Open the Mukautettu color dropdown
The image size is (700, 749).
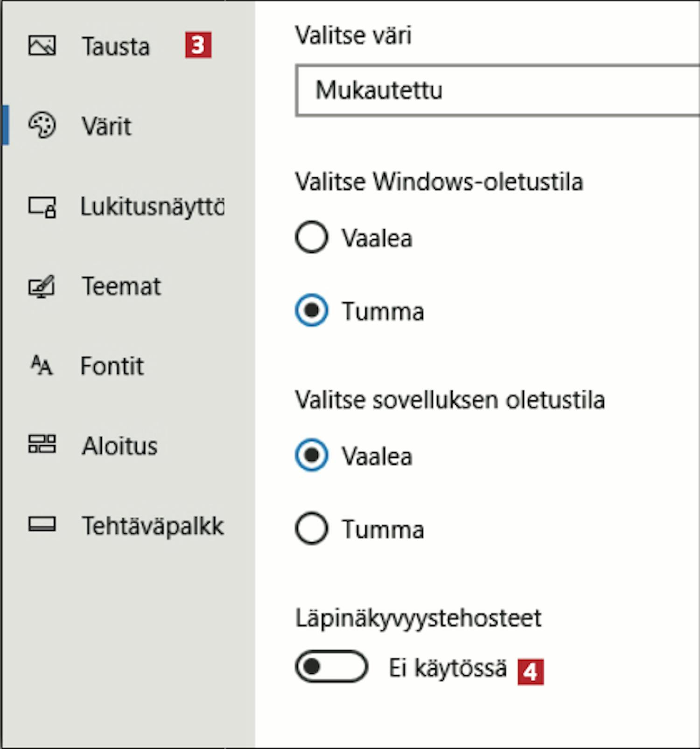coord(497,91)
